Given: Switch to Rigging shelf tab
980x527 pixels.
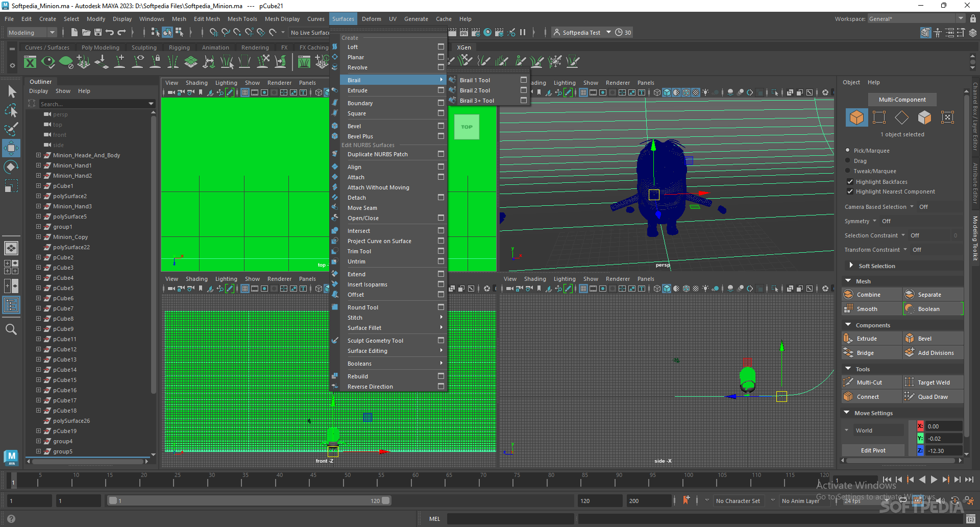Looking at the screenshot, I should click(179, 47).
